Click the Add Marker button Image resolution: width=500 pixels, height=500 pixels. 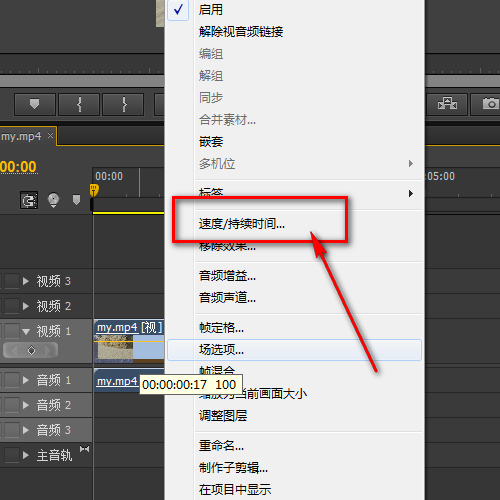click(x=35, y=104)
